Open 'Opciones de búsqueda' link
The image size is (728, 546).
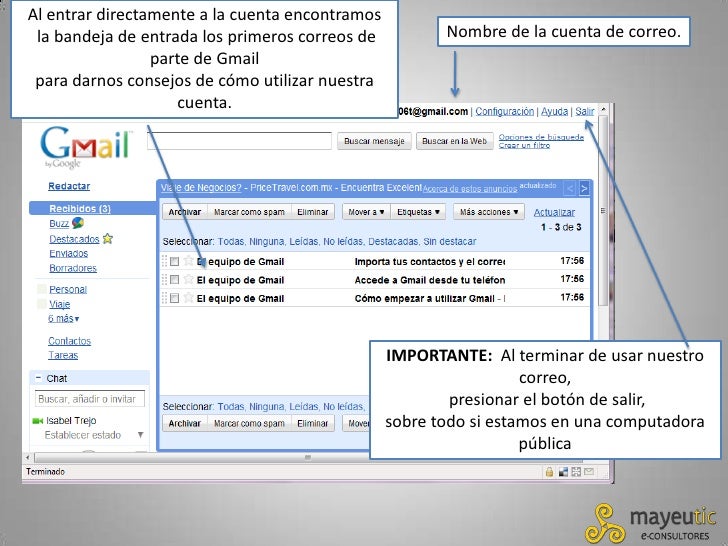[541, 137]
